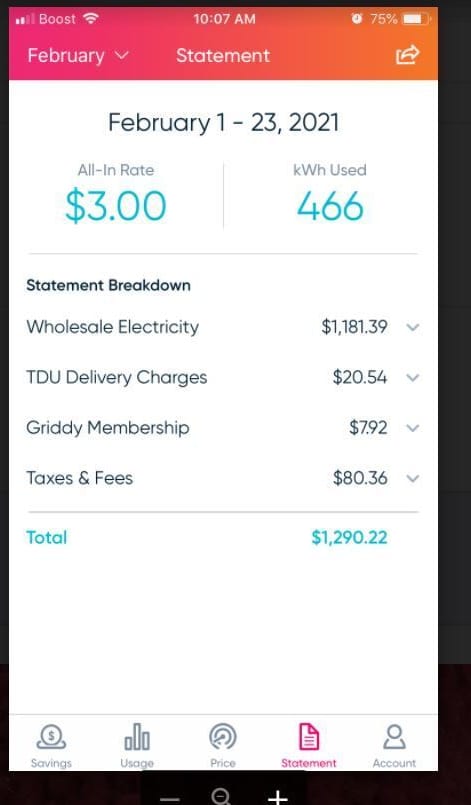Select the Statement document icon
This screenshot has width=471, height=805.
pyautogui.click(x=309, y=737)
